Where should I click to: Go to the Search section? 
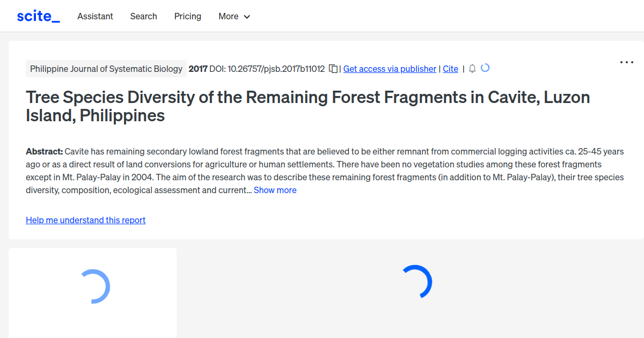point(143,16)
